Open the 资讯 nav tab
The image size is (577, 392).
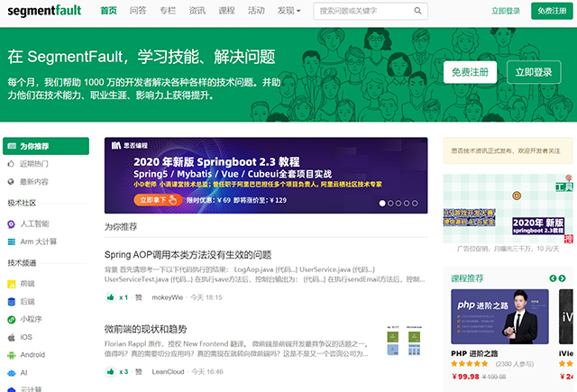click(197, 11)
